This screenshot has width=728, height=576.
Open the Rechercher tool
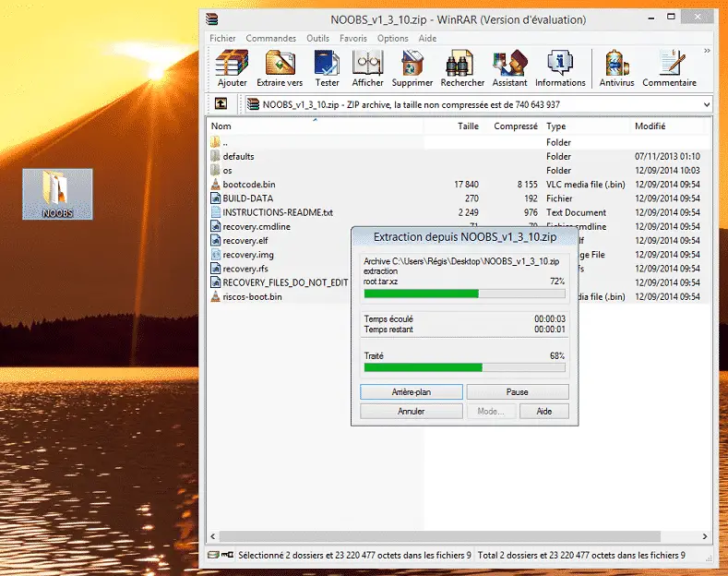coord(462,68)
